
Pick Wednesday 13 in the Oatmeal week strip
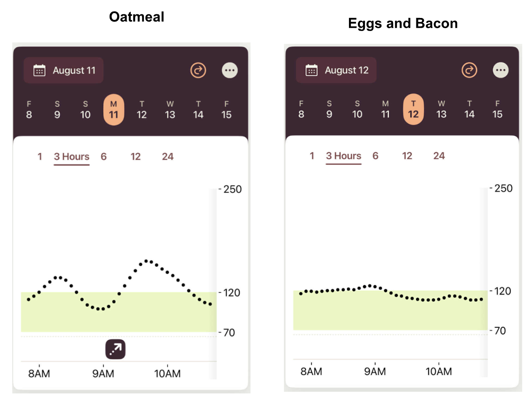click(x=170, y=110)
